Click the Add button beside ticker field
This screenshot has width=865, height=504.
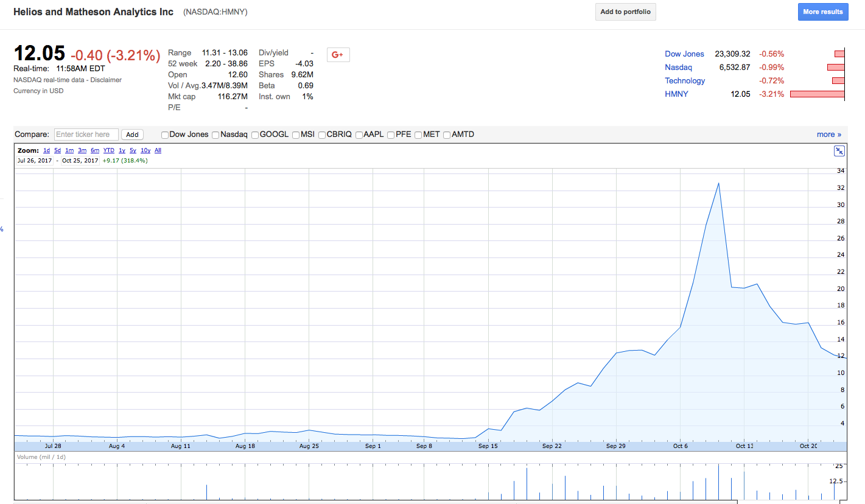(132, 135)
